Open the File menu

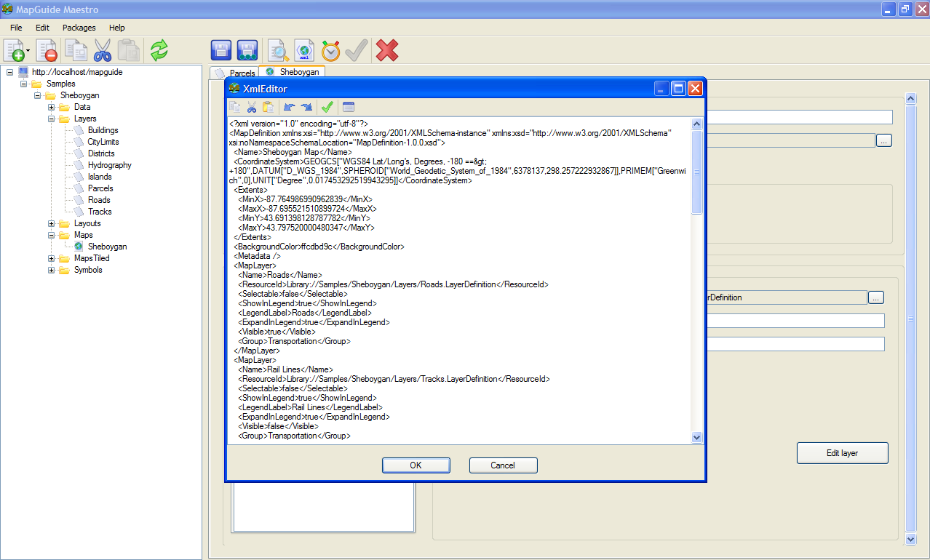tap(16, 28)
